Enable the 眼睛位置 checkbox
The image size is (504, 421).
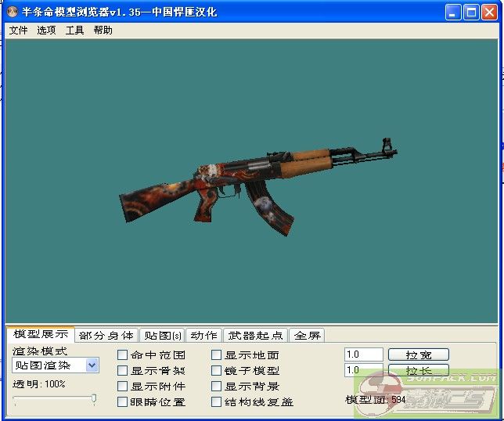122,401
